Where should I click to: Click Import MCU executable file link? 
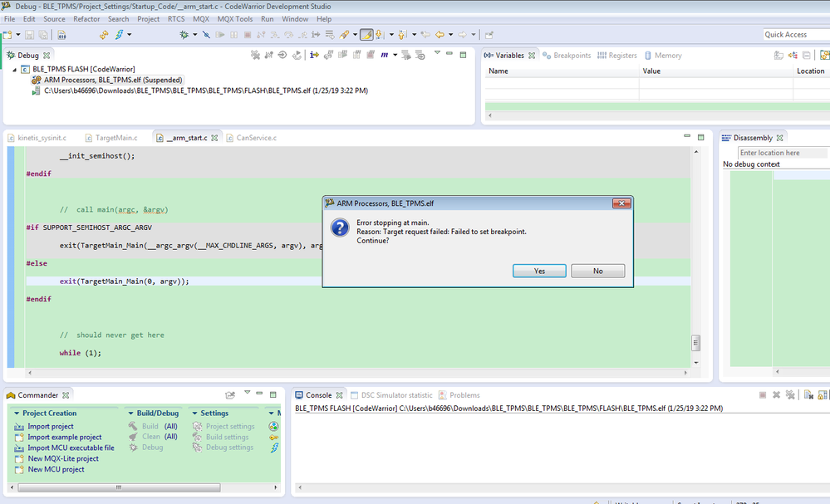tap(71, 448)
